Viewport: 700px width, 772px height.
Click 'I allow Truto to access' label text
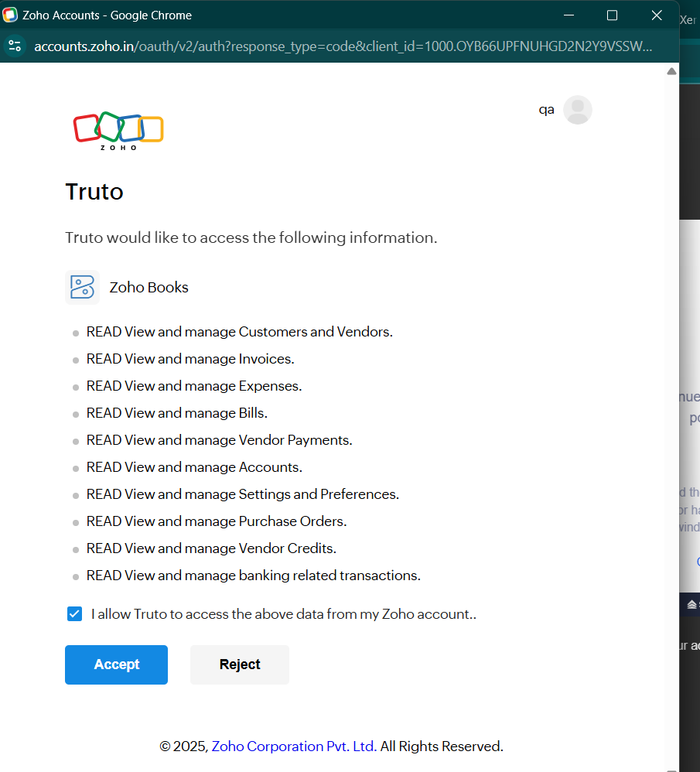tap(284, 614)
